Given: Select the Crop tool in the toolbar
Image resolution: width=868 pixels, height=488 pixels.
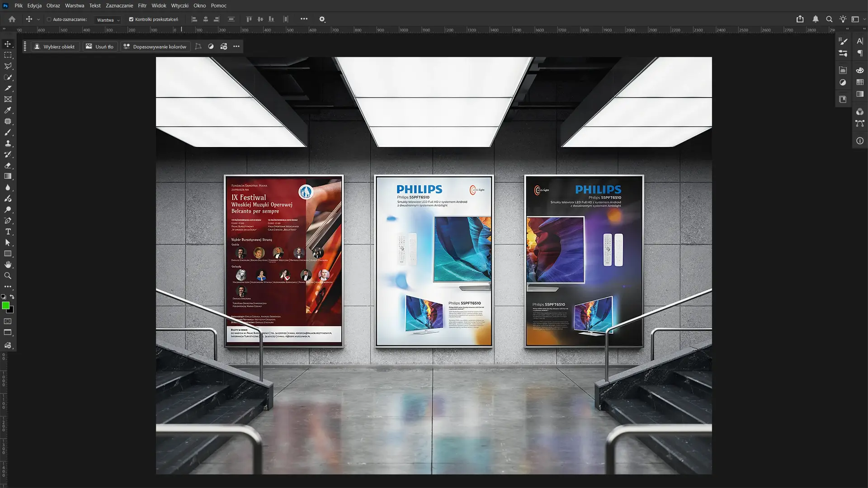Looking at the screenshot, I should coord(8,88).
